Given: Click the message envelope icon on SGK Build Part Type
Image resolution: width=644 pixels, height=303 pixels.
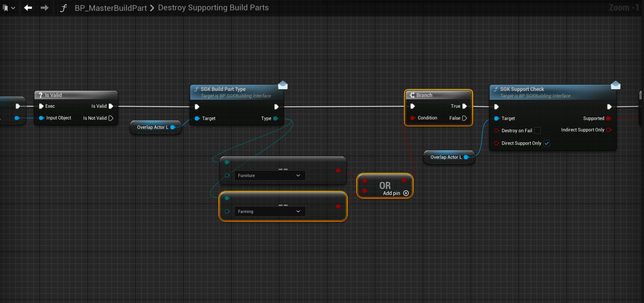Looking at the screenshot, I should [x=283, y=86].
